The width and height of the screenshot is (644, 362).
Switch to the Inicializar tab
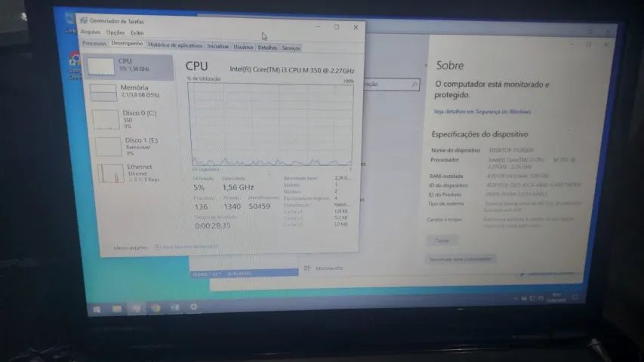[x=217, y=46]
